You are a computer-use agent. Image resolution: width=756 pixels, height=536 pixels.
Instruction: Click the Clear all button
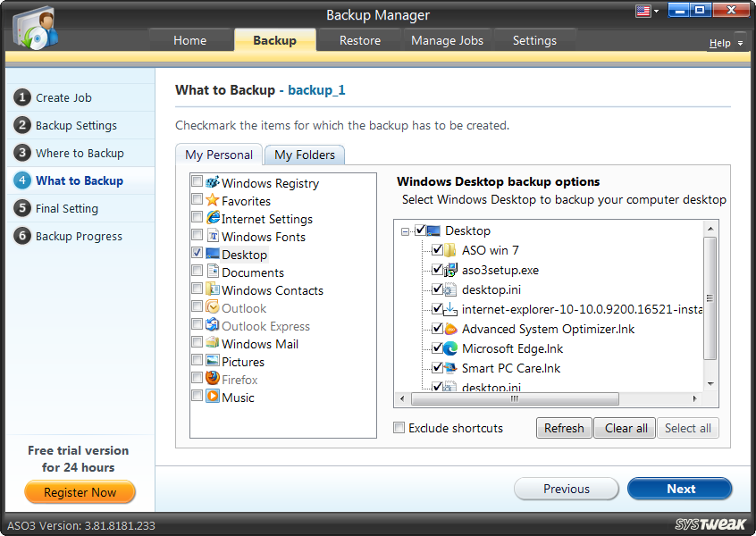[x=624, y=428]
